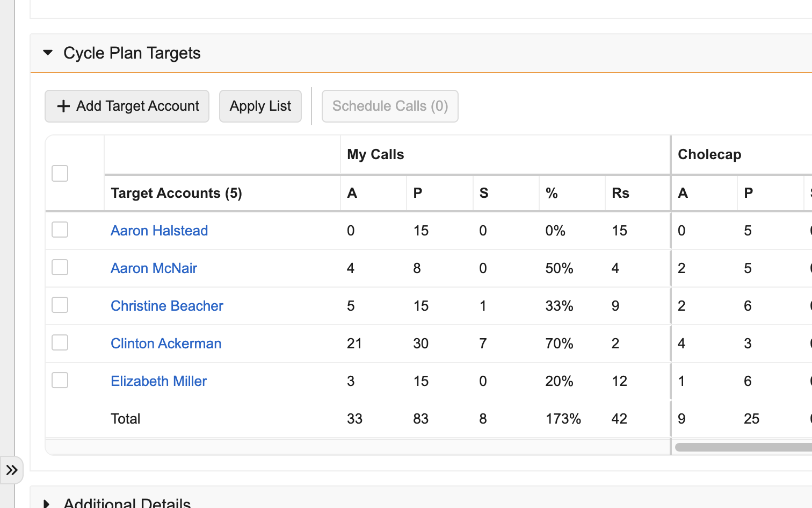812x508 pixels.
Task: Open the Aaron McNair account link
Action: pyautogui.click(x=154, y=268)
